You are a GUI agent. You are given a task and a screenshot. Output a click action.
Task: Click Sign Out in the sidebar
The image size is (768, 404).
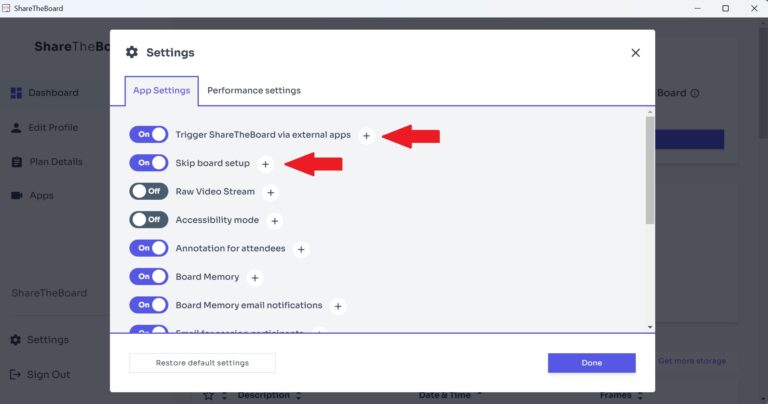(x=40, y=375)
